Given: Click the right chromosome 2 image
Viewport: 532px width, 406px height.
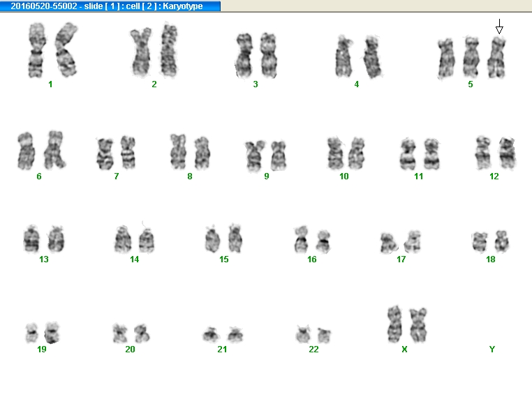Looking at the screenshot, I should tap(169, 50).
